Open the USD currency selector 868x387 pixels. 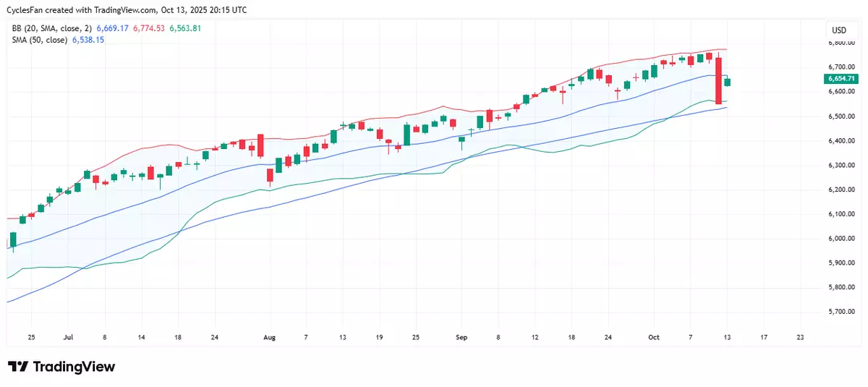(839, 30)
